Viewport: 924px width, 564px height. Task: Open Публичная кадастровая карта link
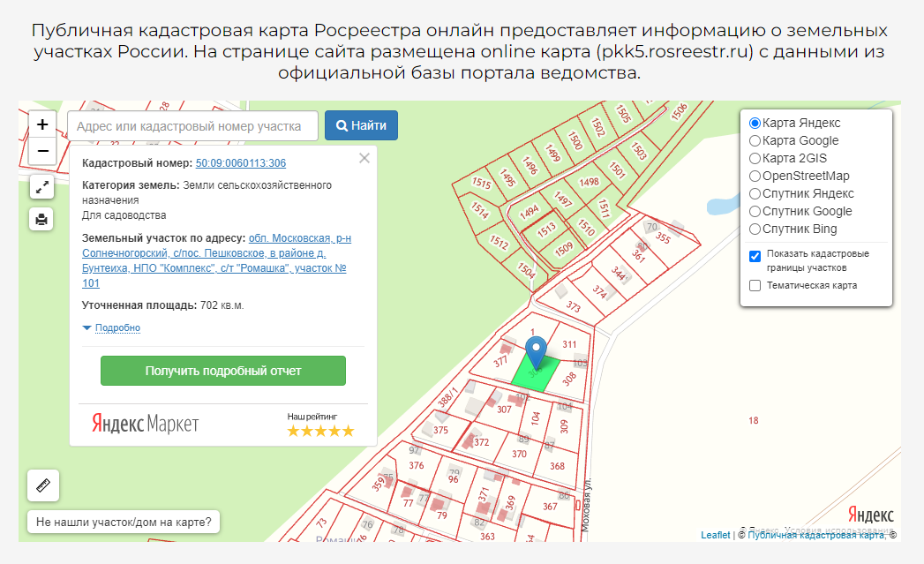[x=815, y=535]
